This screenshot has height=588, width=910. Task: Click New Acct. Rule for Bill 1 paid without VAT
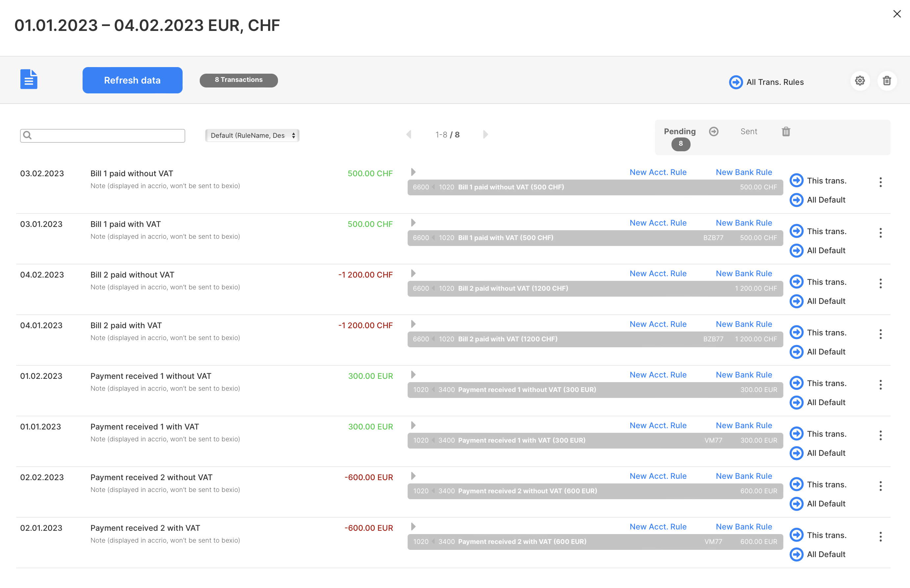coord(658,172)
